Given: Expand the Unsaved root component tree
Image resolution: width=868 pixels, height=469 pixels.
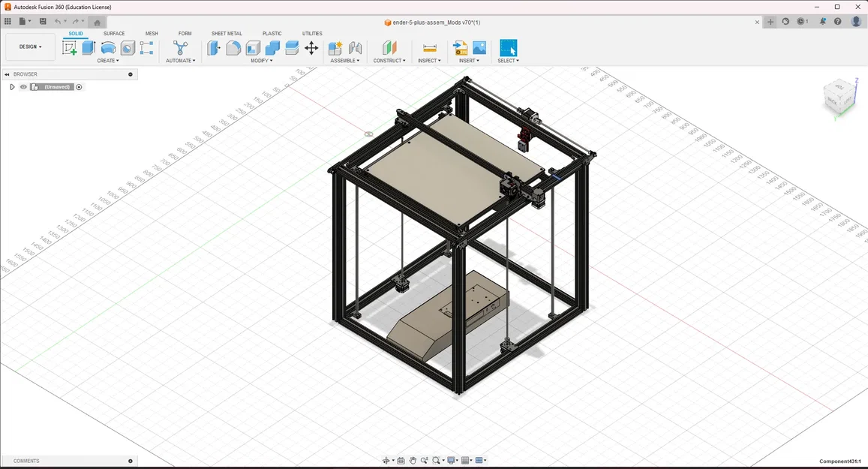Looking at the screenshot, I should [x=12, y=87].
